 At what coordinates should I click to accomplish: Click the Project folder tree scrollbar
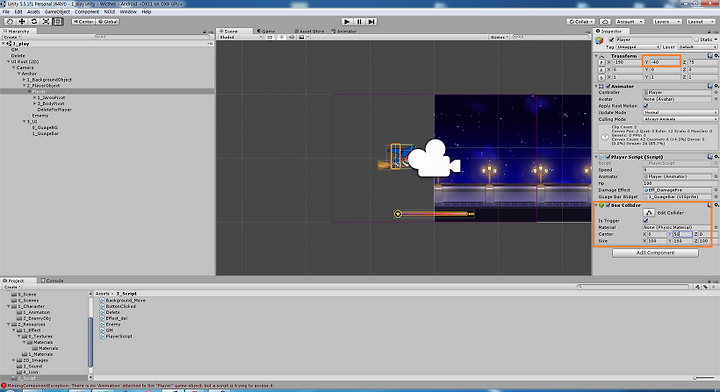point(90,342)
